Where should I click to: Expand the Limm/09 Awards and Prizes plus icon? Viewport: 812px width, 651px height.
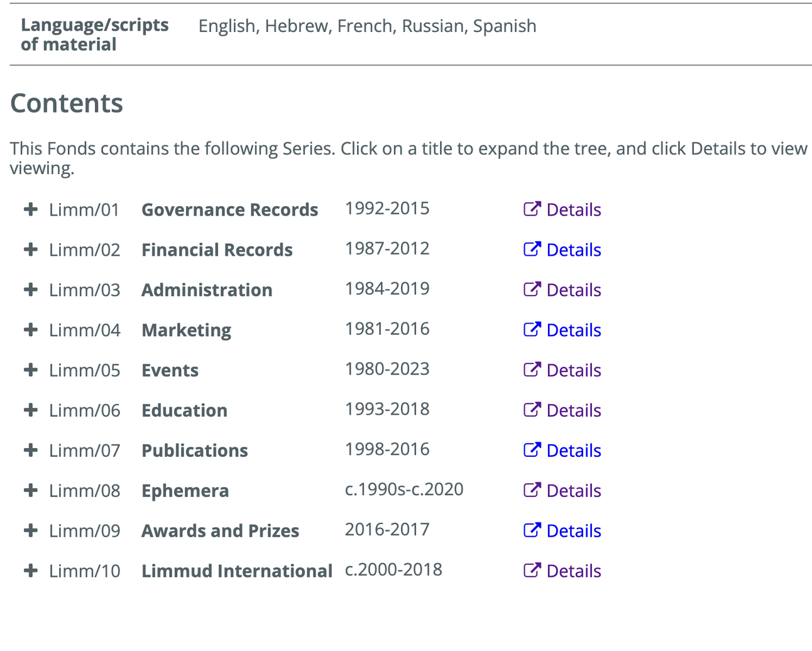30,530
